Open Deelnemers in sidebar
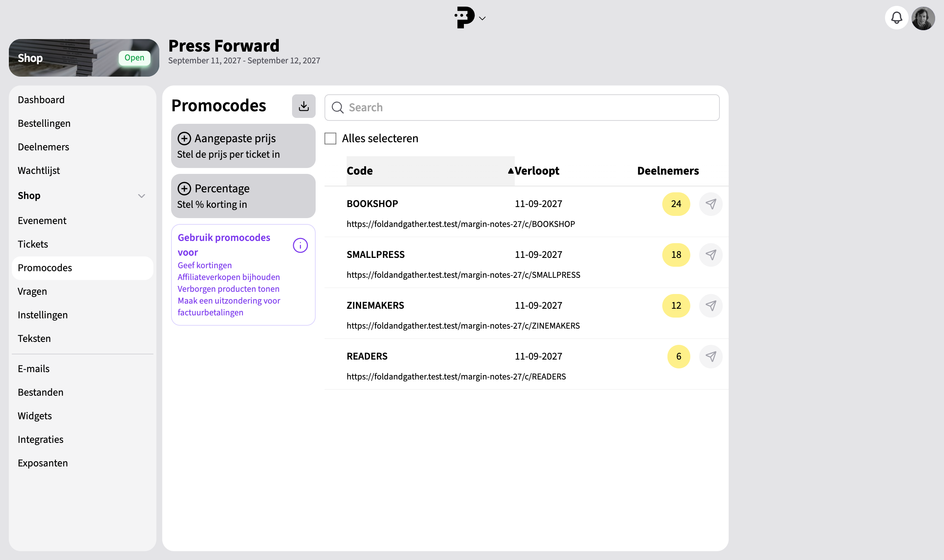Screen dimensions: 944x560 click(44, 147)
